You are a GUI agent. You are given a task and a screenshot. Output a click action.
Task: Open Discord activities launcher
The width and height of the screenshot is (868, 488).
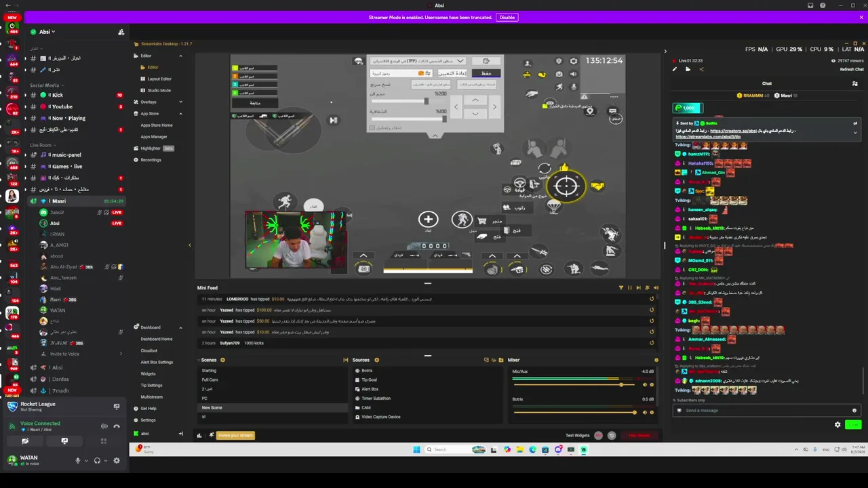104,441
